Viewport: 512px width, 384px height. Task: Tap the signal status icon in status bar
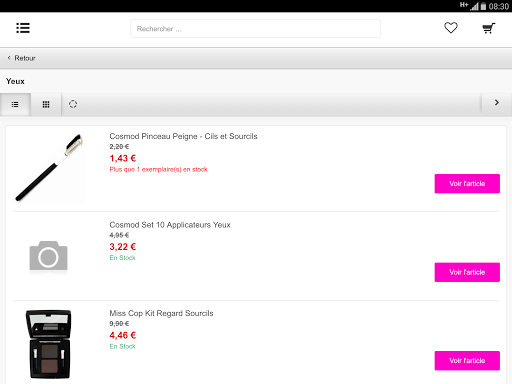(474, 6)
